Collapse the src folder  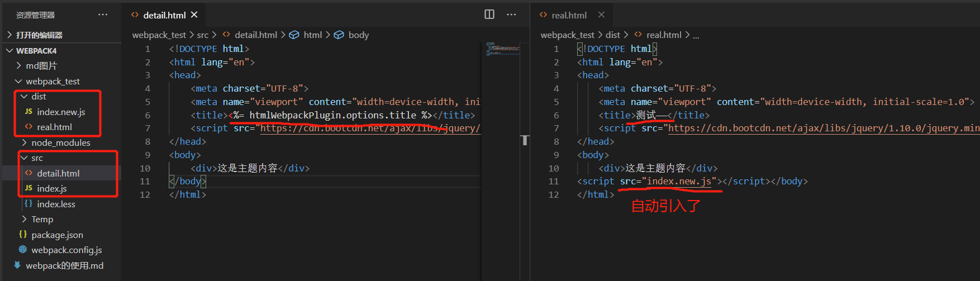[x=24, y=158]
